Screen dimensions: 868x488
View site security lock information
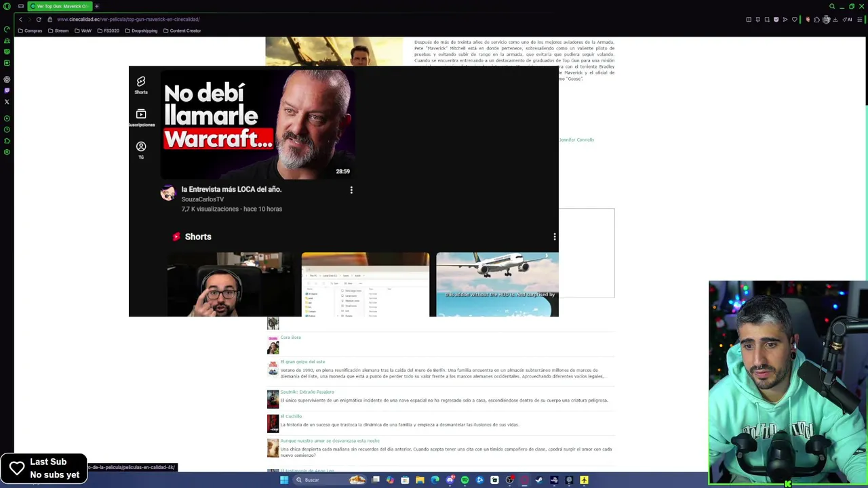50,19
